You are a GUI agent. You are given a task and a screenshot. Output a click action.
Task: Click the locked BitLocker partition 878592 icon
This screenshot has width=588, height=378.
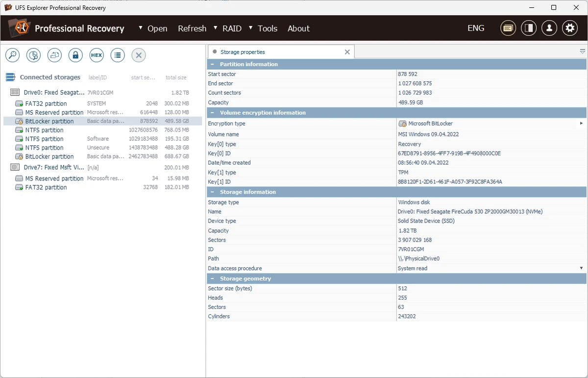pos(19,121)
